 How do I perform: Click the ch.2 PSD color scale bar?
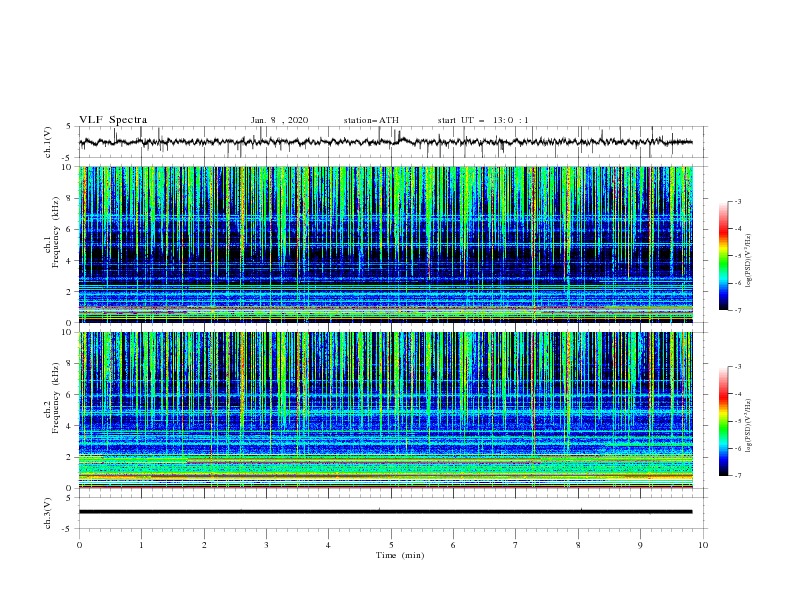[x=724, y=421]
